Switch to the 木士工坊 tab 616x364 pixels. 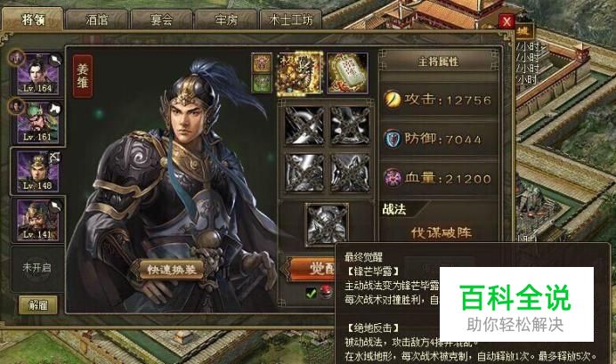click(291, 20)
